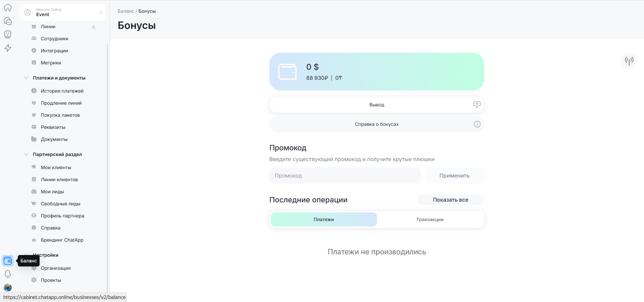Collapse the Платежи и документы section
The height and width of the screenshot is (302, 644).
pyautogui.click(x=26, y=78)
